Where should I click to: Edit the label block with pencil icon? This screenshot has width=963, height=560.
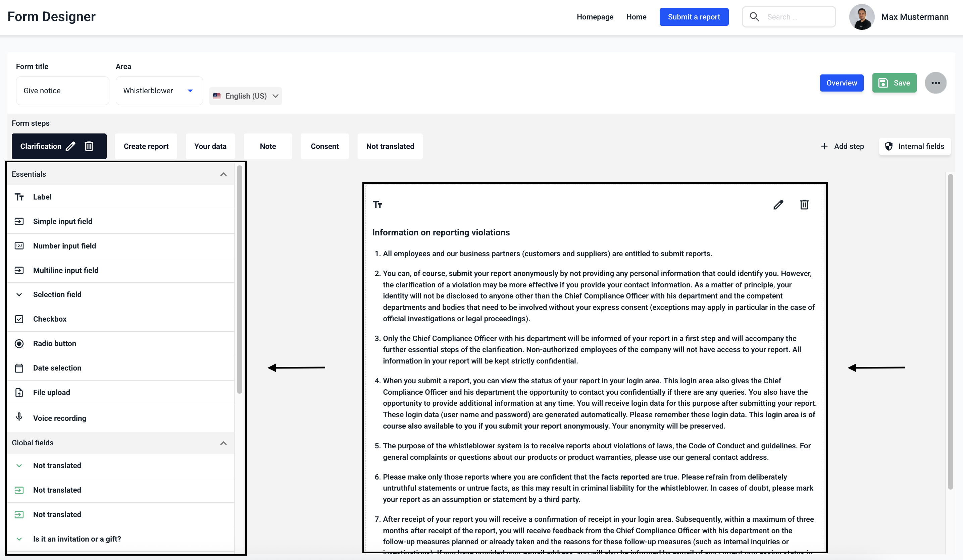[778, 205]
